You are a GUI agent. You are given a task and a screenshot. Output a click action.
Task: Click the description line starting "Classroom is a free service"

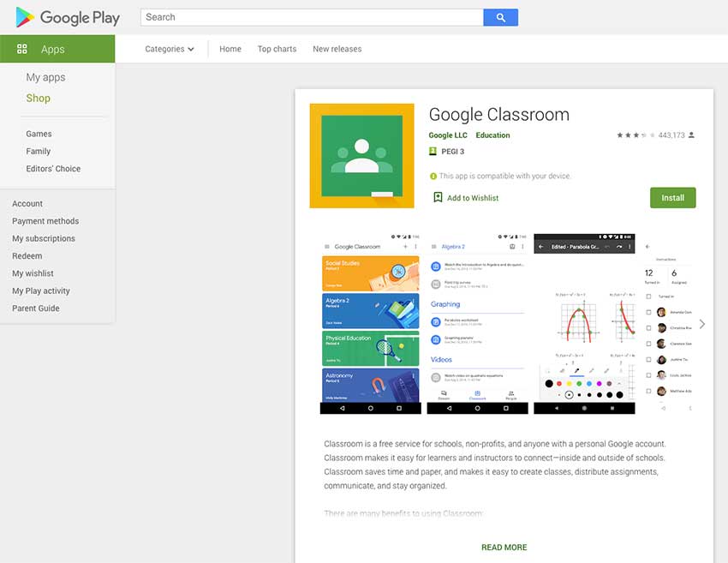495,444
